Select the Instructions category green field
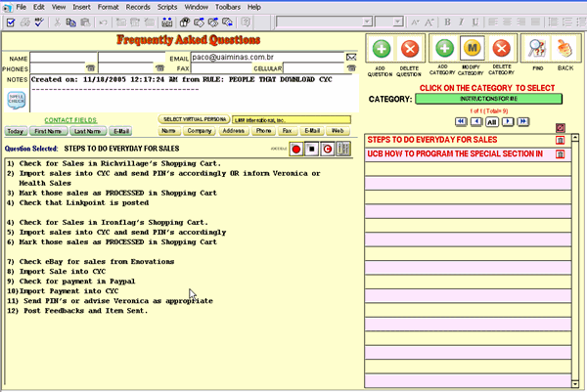Image resolution: width=587 pixels, height=392 pixels. pos(488,99)
